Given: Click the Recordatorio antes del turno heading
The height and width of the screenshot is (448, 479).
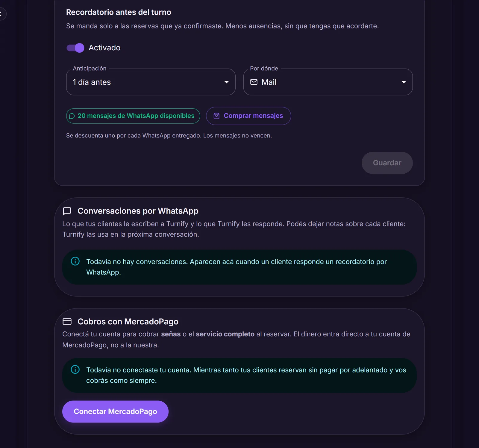Looking at the screenshot, I should 119,12.
